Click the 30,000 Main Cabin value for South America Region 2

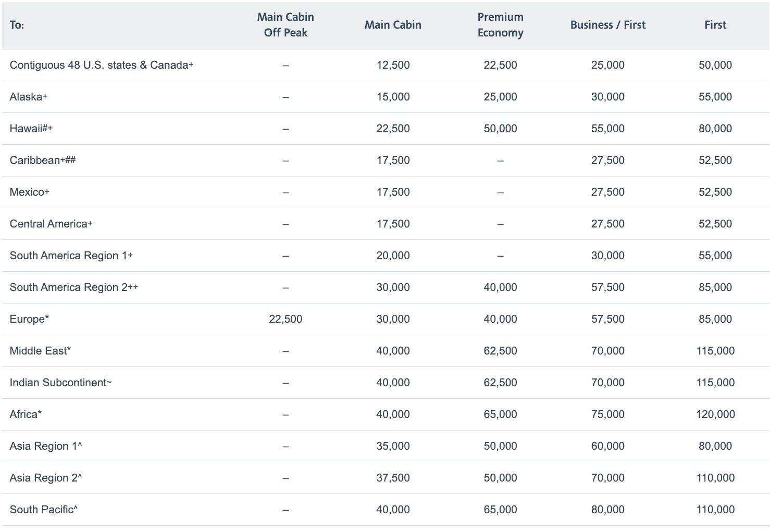393,287
